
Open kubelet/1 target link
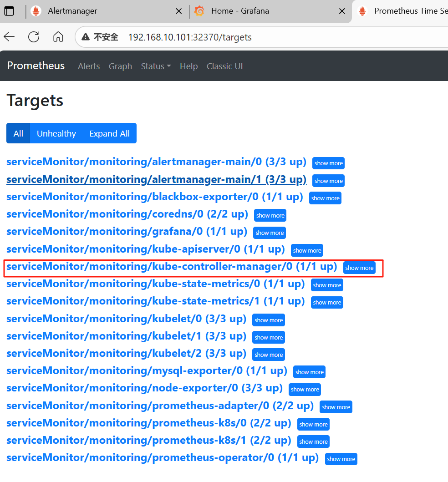coord(127,336)
